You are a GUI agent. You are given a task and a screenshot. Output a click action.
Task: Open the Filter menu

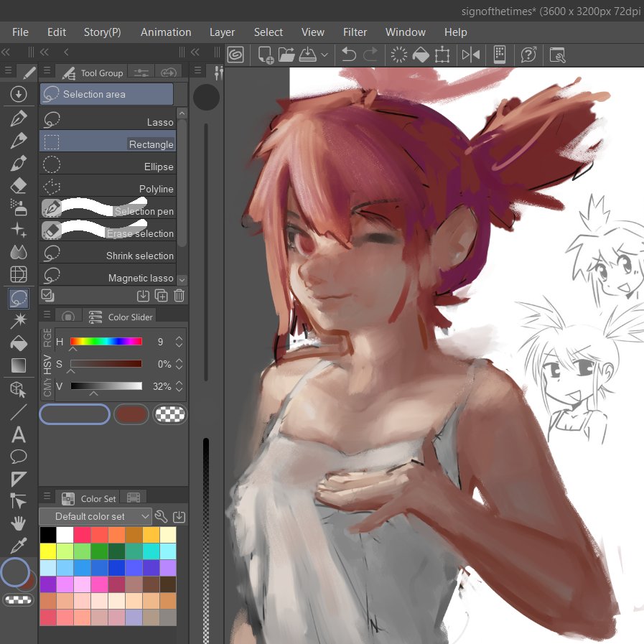[x=355, y=32]
